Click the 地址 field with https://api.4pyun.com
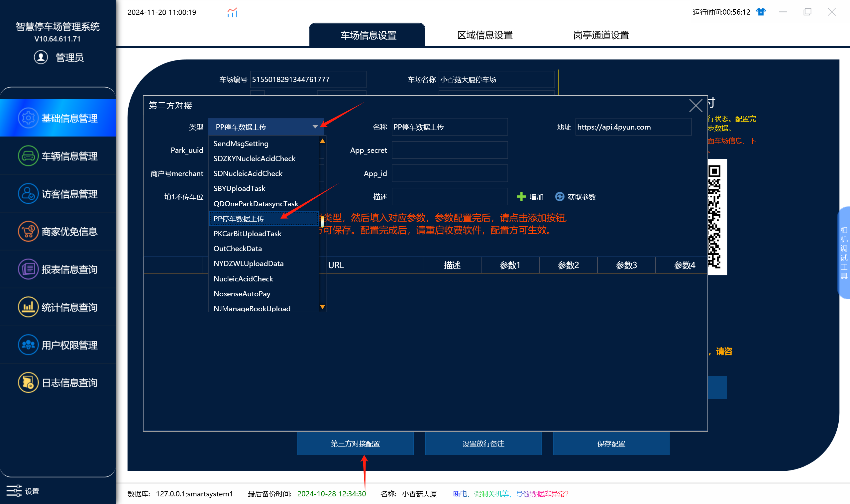The image size is (850, 504). tap(633, 127)
